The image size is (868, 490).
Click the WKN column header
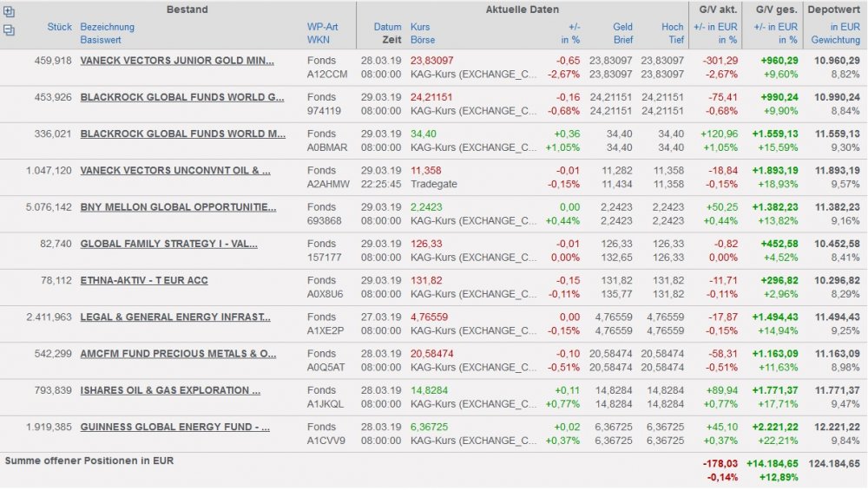tap(317, 40)
